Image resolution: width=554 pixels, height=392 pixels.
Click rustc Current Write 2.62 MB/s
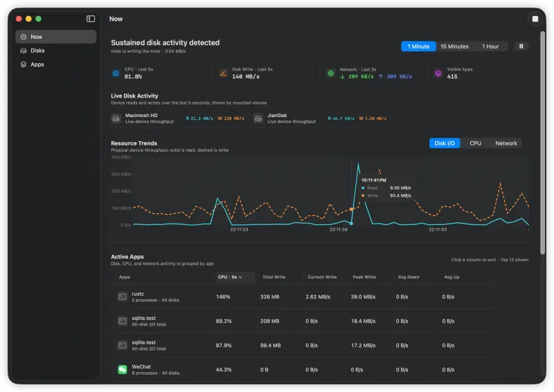[318, 297]
